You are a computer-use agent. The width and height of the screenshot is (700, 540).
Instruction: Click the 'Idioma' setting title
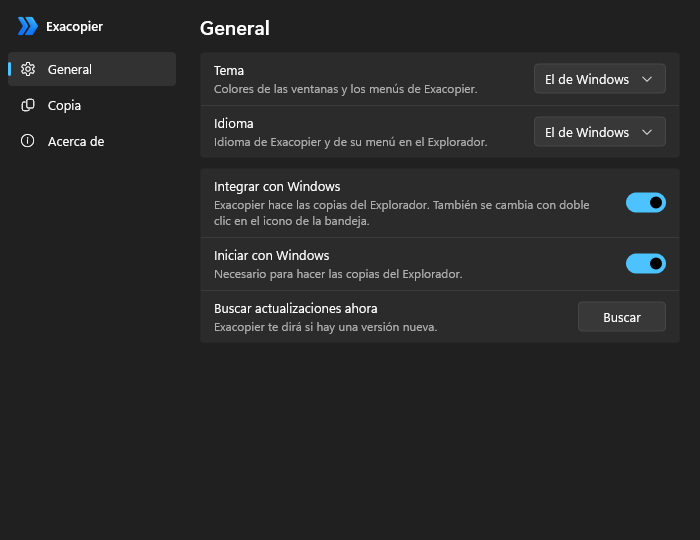(233, 124)
